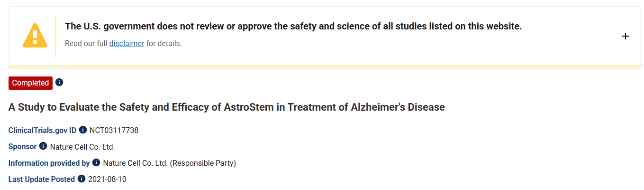Click the red Completed status badge

click(x=30, y=83)
